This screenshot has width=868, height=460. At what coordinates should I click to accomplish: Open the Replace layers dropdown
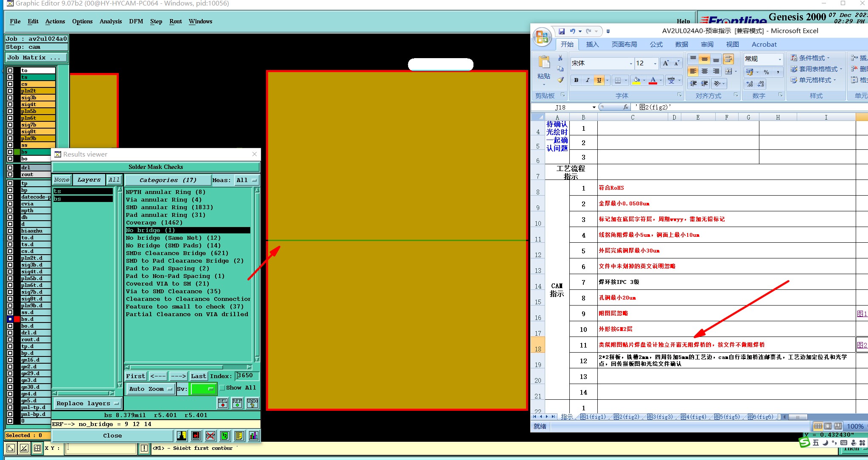(87, 403)
